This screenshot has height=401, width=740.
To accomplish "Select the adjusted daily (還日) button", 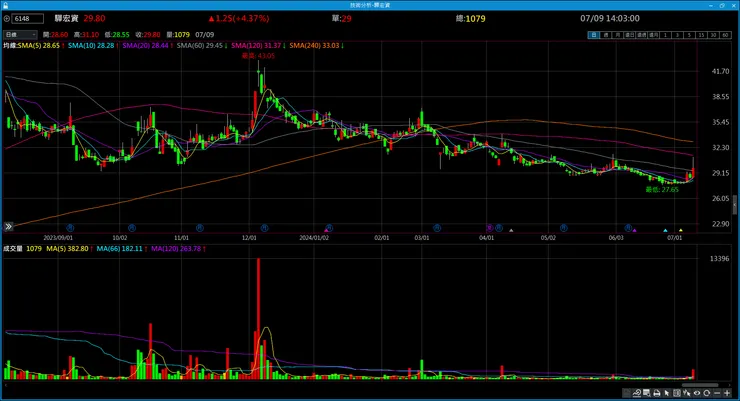I will 630,35.
